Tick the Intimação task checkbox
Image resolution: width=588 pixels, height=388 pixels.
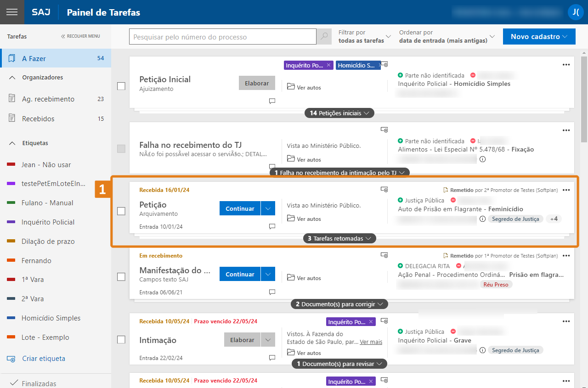coord(121,340)
